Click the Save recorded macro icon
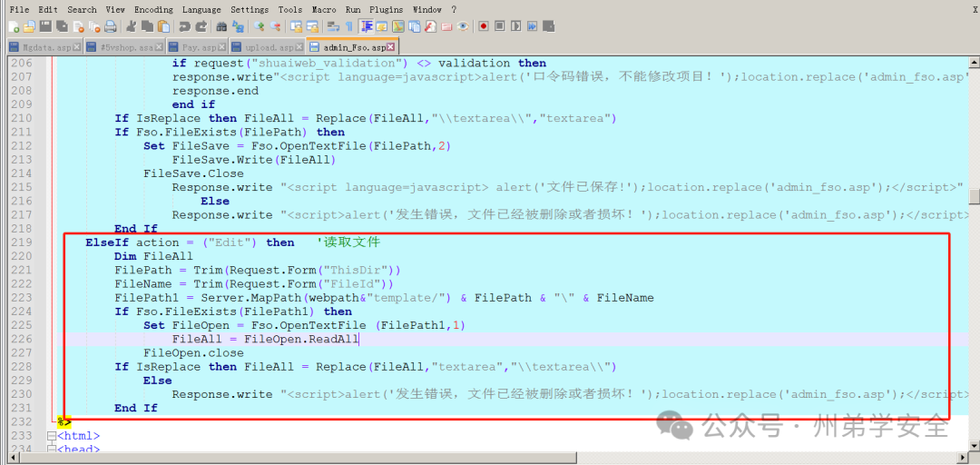This screenshot has height=465, width=980. [549, 26]
